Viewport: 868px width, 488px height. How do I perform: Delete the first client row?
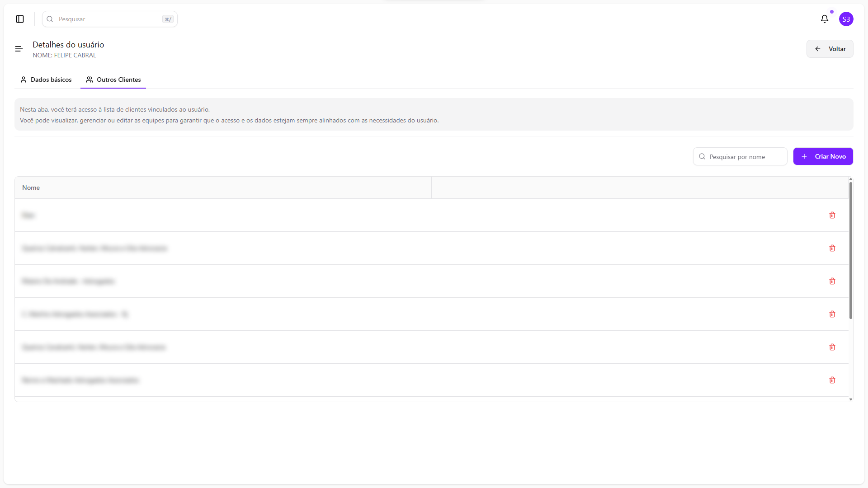coord(832,215)
